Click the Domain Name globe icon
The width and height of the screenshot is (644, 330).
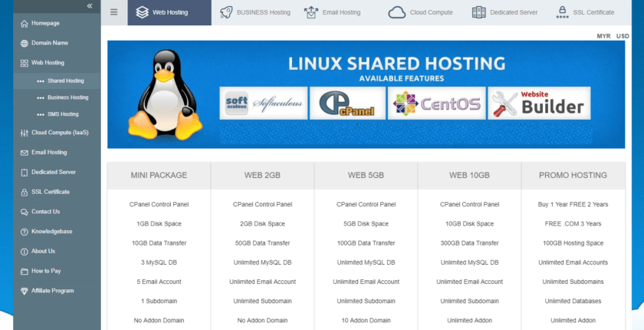(25, 43)
